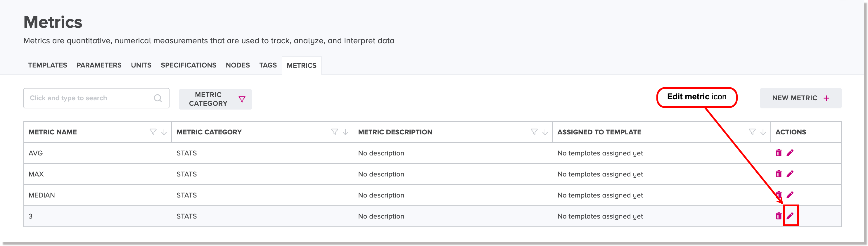Switch to the Tags tab
This screenshot has width=868, height=246.
coord(268,65)
